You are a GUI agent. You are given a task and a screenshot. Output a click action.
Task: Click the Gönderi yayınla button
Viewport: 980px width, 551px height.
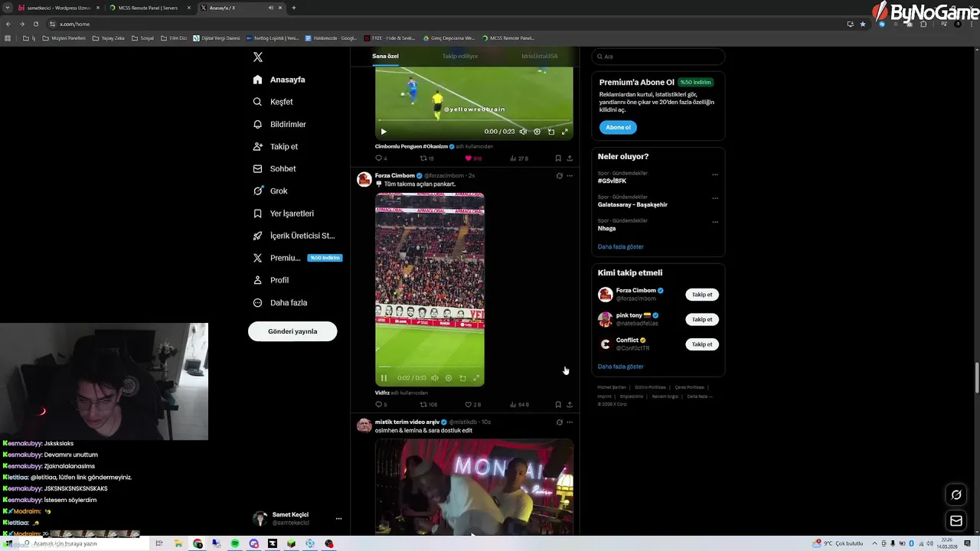292,331
